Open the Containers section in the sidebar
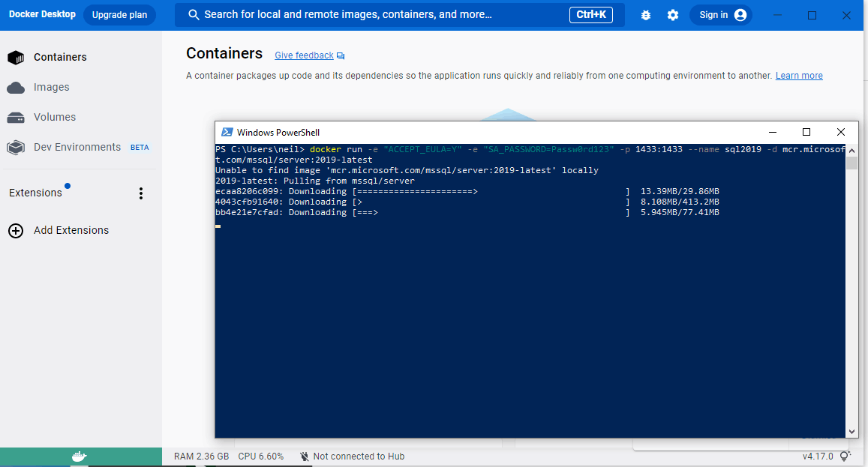This screenshot has width=868, height=467. [60, 57]
